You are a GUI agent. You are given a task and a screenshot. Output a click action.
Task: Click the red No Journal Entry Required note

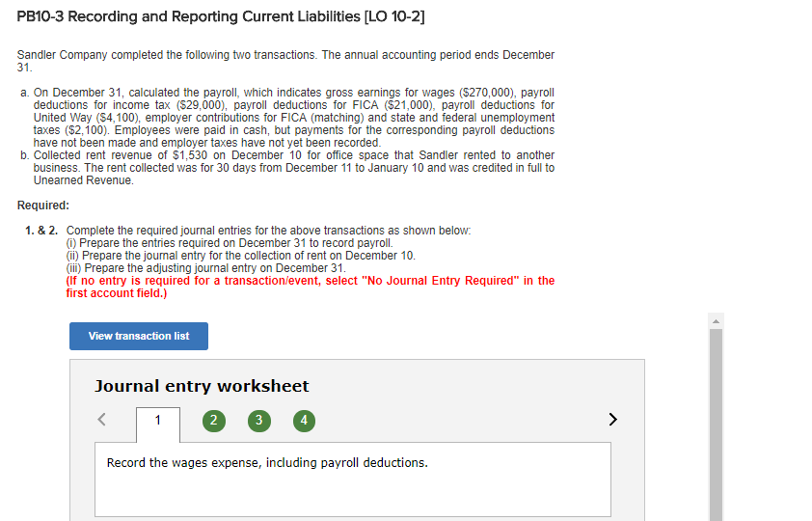(x=311, y=287)
